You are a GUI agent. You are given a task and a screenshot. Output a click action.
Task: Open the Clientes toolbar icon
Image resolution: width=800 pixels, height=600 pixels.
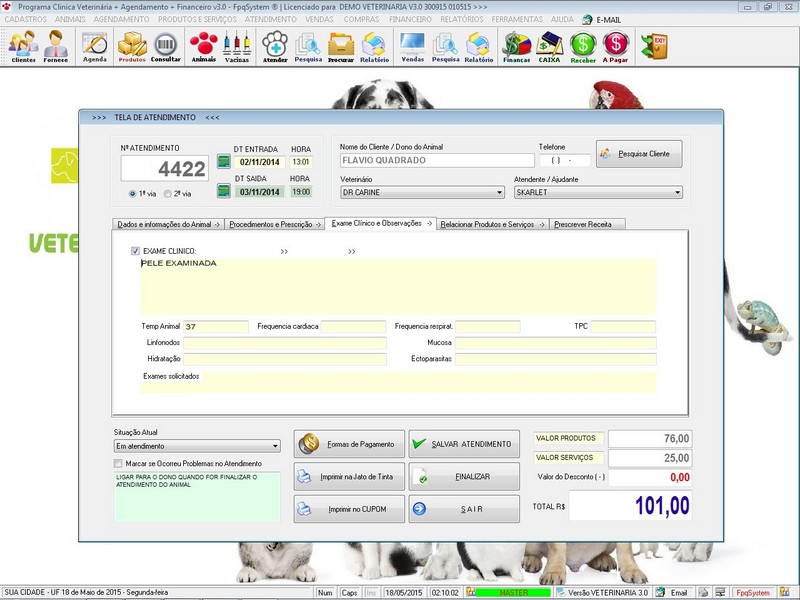(x=23, y=46)
